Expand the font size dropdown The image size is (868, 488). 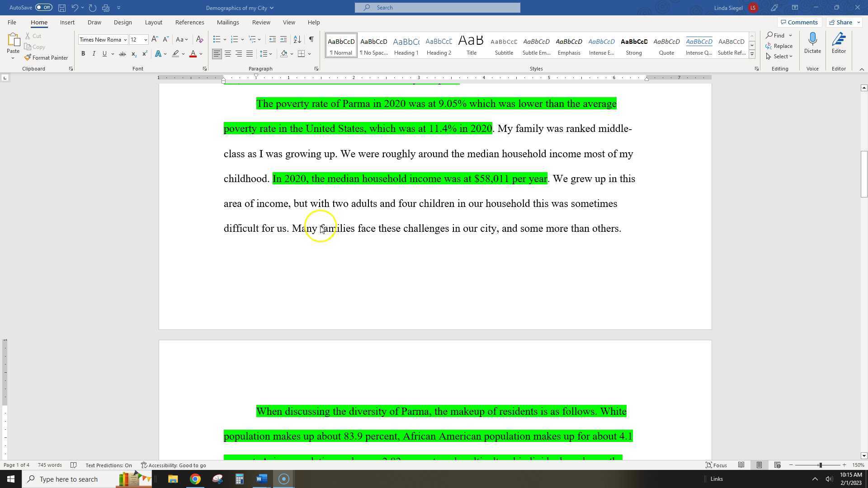(146, 40)
